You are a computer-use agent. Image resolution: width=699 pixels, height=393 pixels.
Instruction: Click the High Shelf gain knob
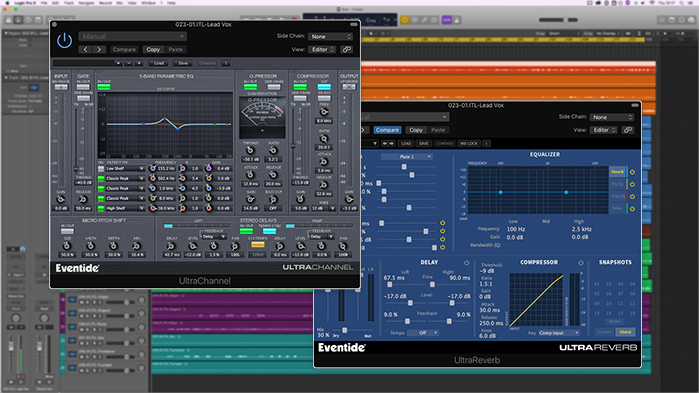(209, 208)
